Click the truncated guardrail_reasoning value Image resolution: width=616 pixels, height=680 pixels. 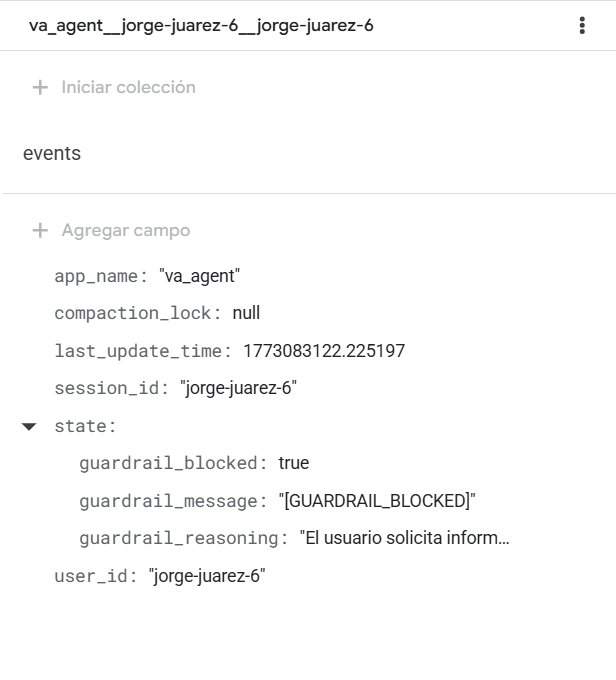point(404,539)
